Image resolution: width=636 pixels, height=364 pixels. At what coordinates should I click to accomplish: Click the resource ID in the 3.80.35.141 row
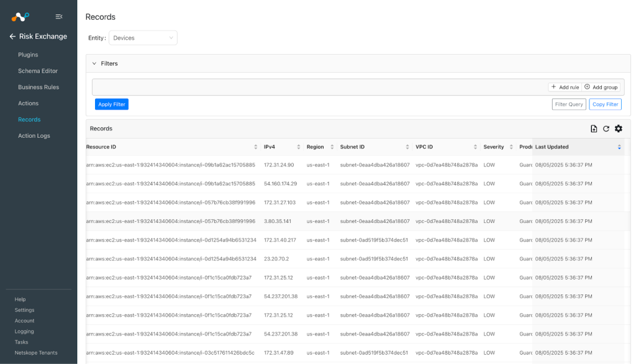click(x=171, y=222)
